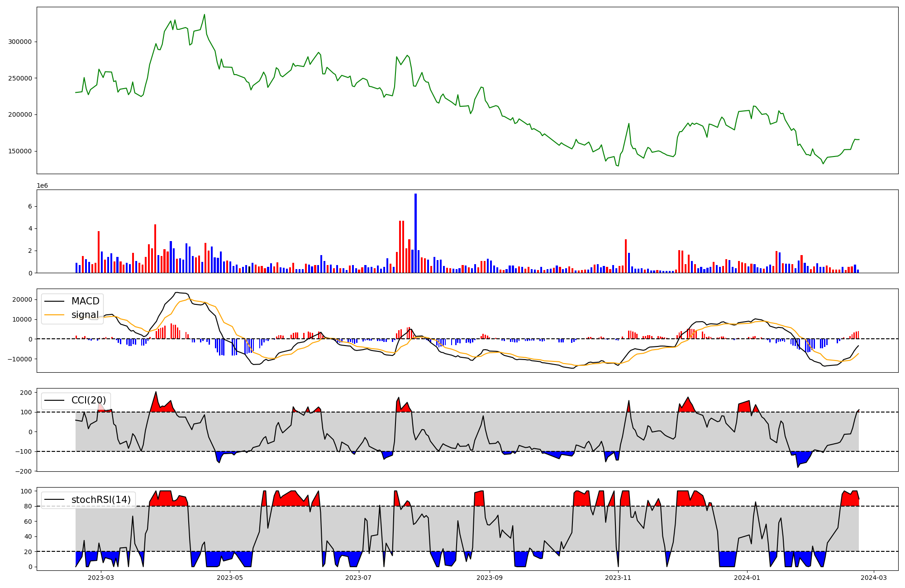Click the 300000 price axis tick label
Screen dimensions: 905x588
click(20, 42)
